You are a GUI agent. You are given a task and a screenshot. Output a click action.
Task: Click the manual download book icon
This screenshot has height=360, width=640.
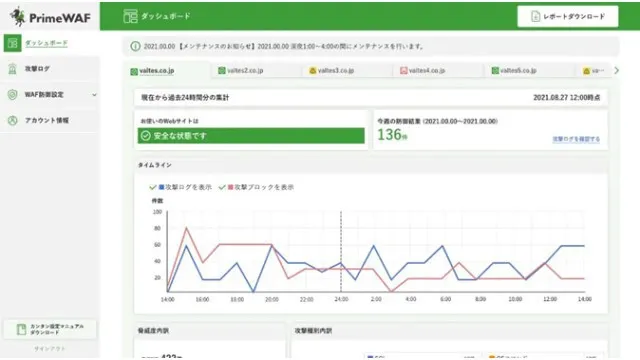pyautogui.click(x=21, y=329)
